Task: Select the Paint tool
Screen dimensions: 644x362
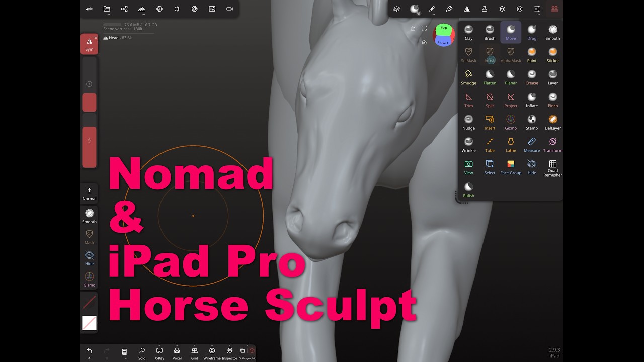Action: (532, 55)
